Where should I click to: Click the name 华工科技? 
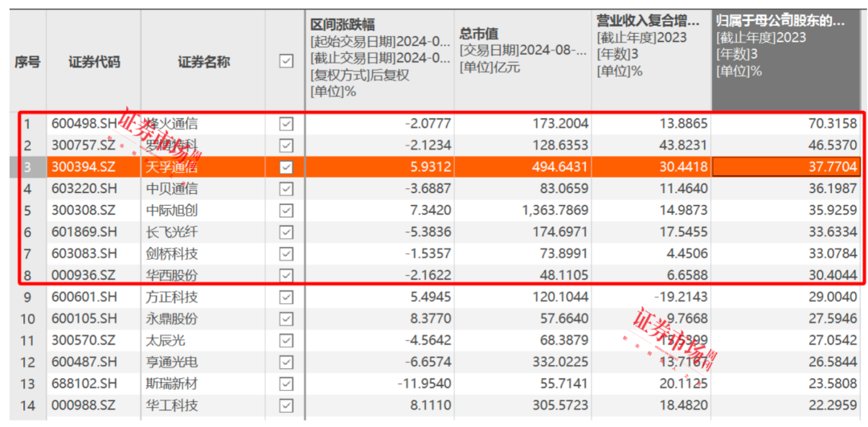171,406
